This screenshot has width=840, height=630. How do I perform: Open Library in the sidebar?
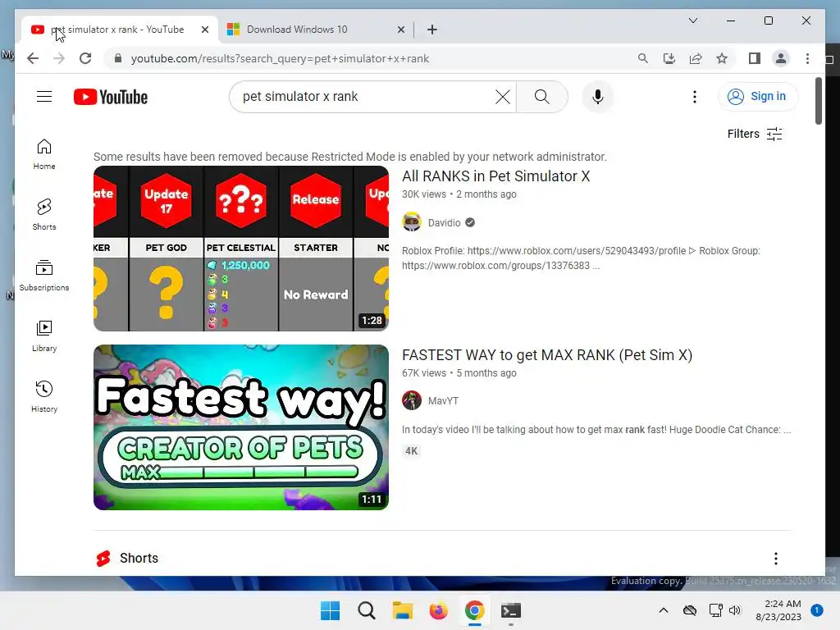[44, 336]
